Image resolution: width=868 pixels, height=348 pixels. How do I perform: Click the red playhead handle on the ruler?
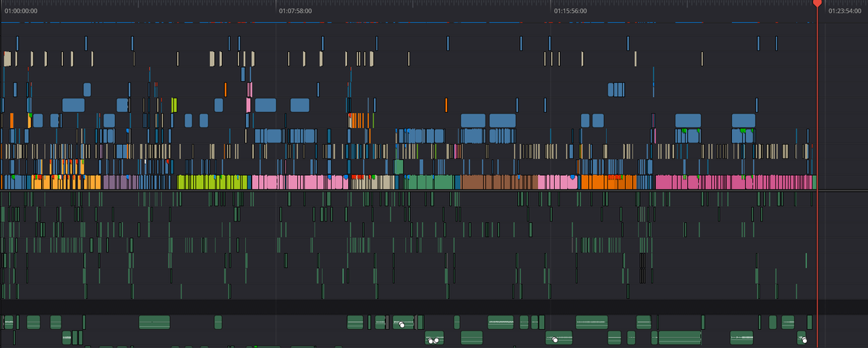[x=817, y=4]
